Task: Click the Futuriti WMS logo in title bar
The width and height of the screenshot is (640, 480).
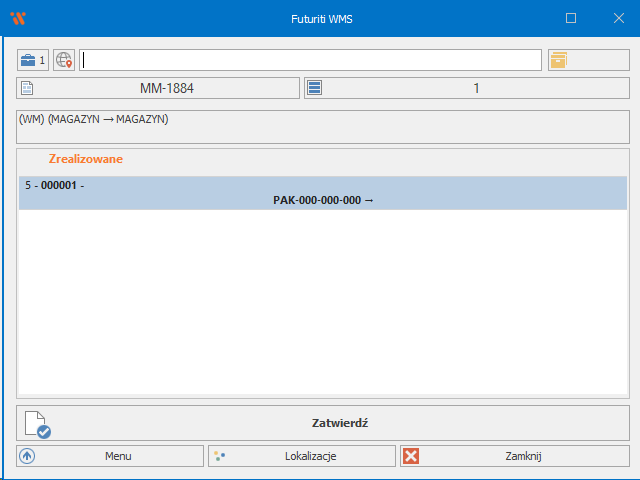Action: tap(17, 18)
